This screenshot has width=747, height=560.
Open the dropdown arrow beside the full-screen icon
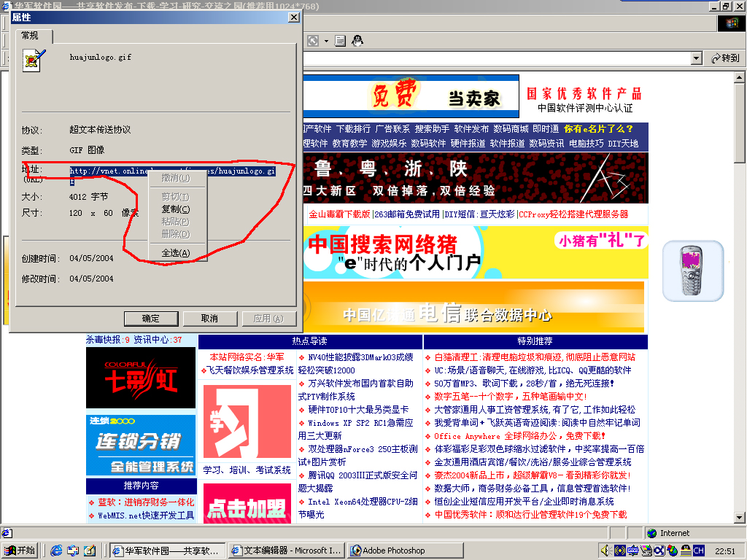pyautogui.click(x=326, y=41)
